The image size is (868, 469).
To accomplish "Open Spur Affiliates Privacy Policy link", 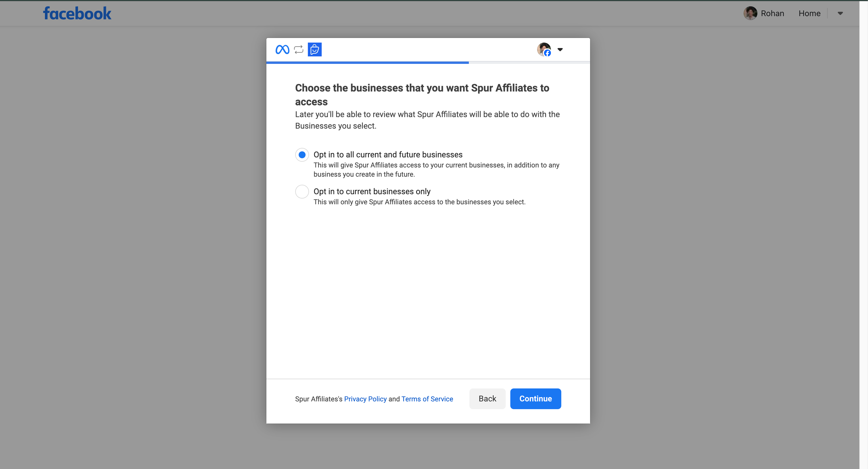I will coord(365,399).
